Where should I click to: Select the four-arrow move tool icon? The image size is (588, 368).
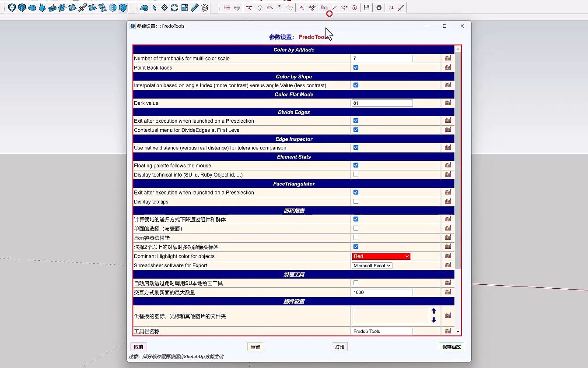pyautogui.click(x=164, y=7)
